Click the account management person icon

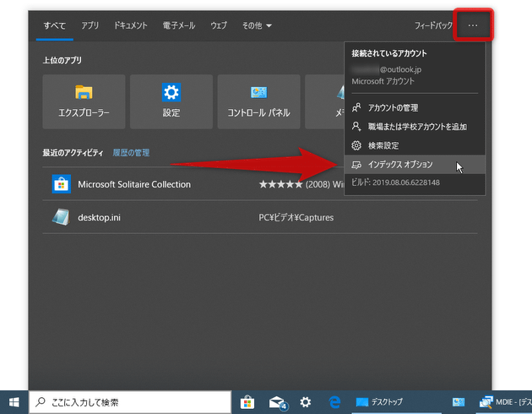coord(356,107)
